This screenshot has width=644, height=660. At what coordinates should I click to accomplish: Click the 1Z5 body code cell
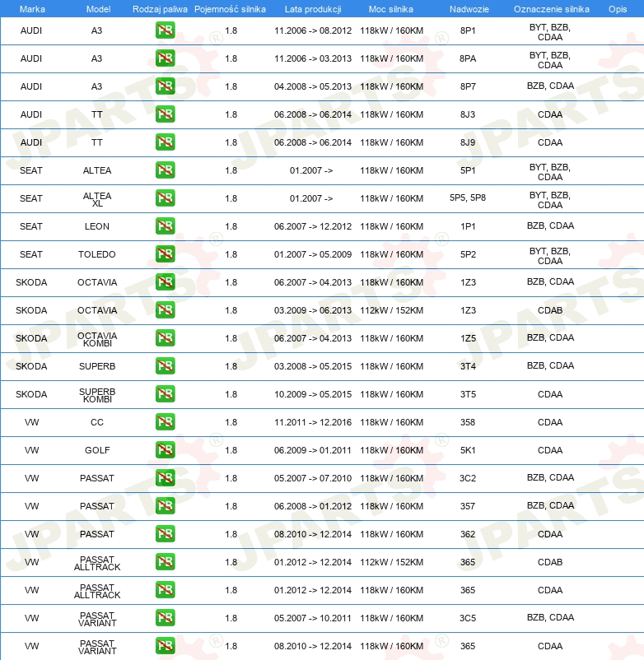(x=468, y=338)
